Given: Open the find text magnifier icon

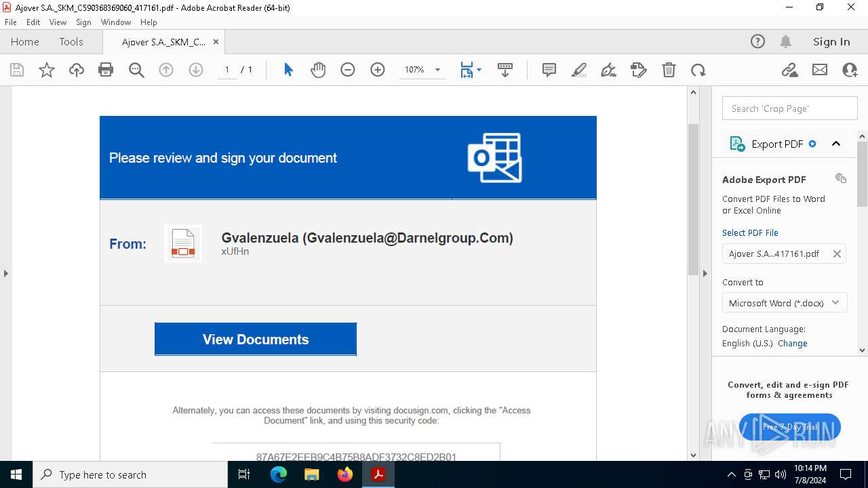Looking at the screenshot, I should click(x=136, y=70).
